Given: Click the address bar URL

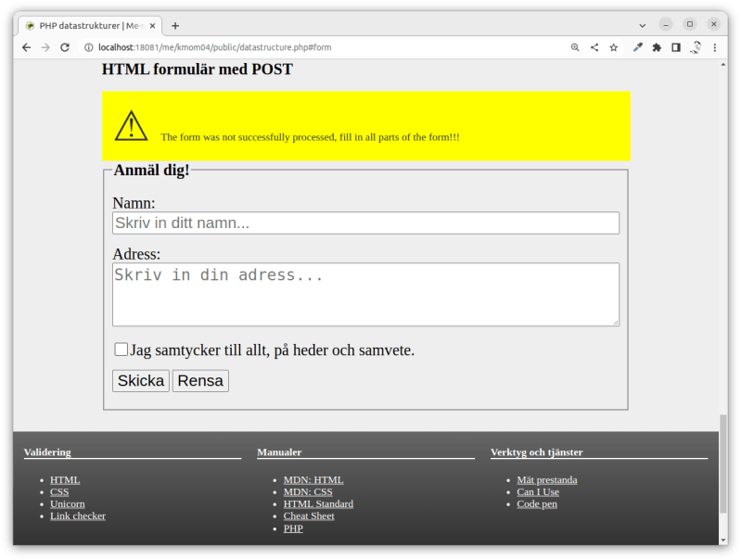Looking at the screenshot, I should pos(214,47).
